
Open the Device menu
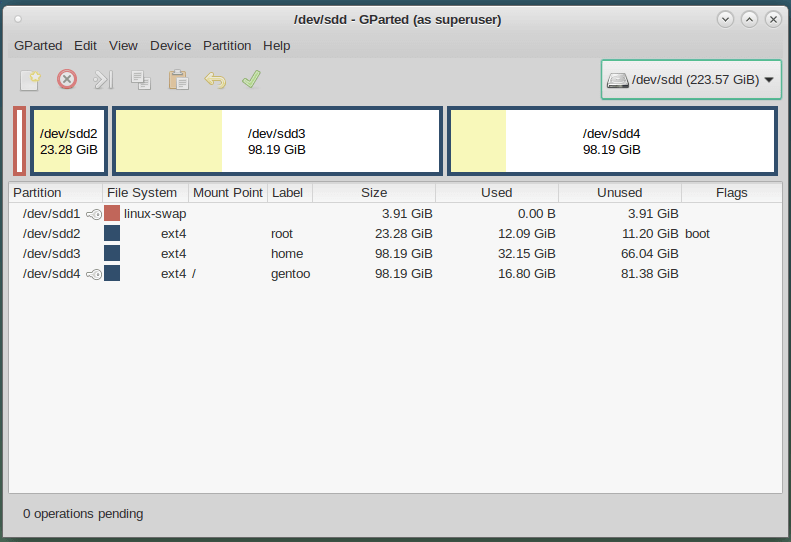pos(170,45)
